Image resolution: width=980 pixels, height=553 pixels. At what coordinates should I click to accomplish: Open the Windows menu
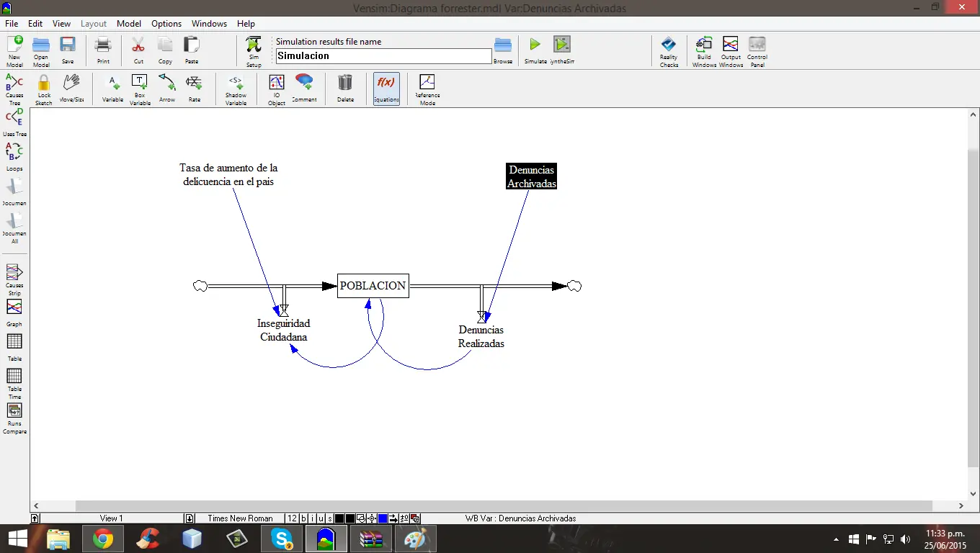[209, 24]
